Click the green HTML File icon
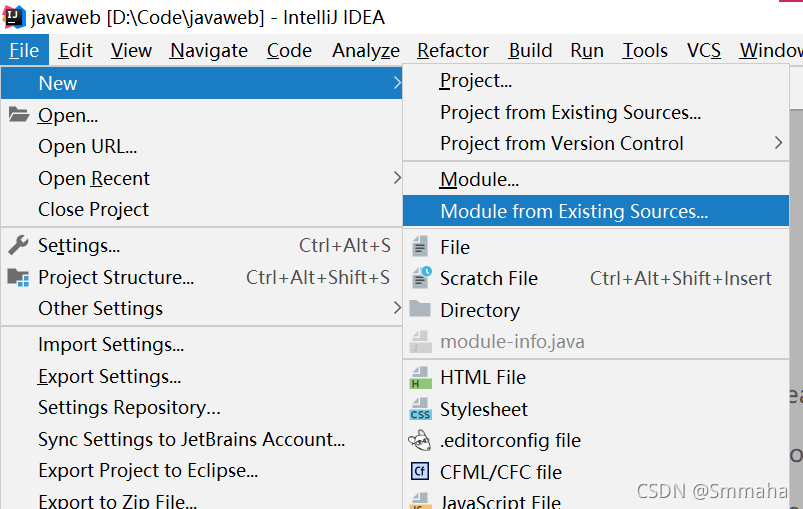 click(420, 377)
